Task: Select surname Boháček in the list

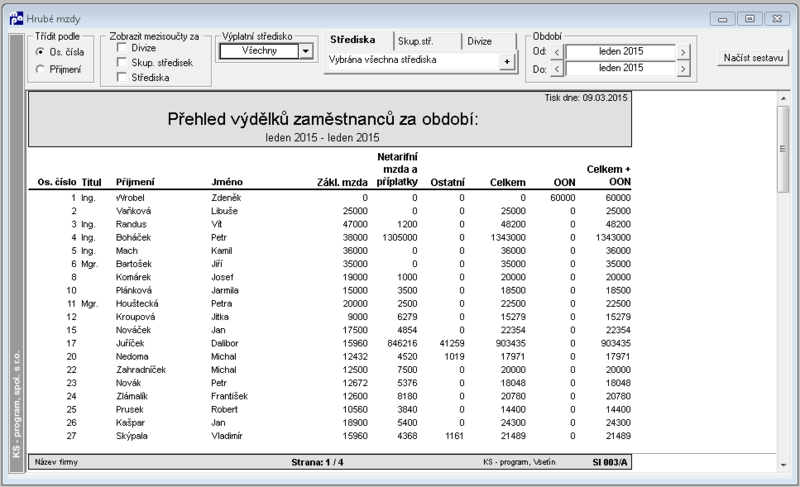Action: pyautogui.click(x=133, y=238)
